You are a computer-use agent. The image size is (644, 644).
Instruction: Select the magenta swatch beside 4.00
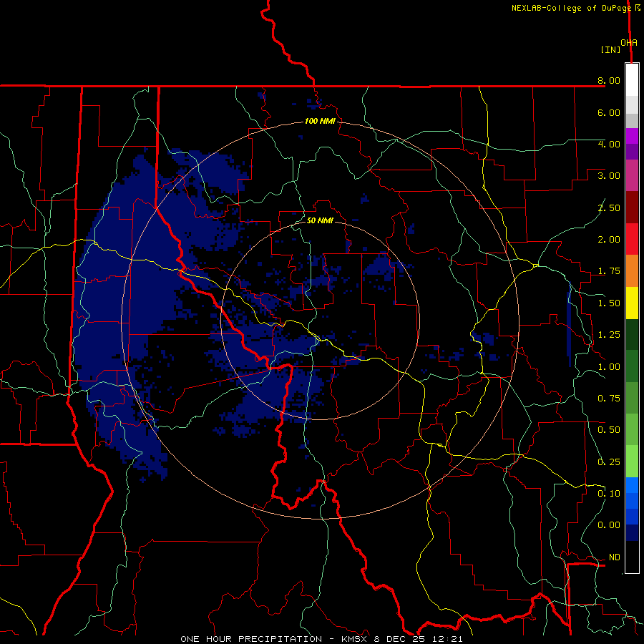pos(632,136)
